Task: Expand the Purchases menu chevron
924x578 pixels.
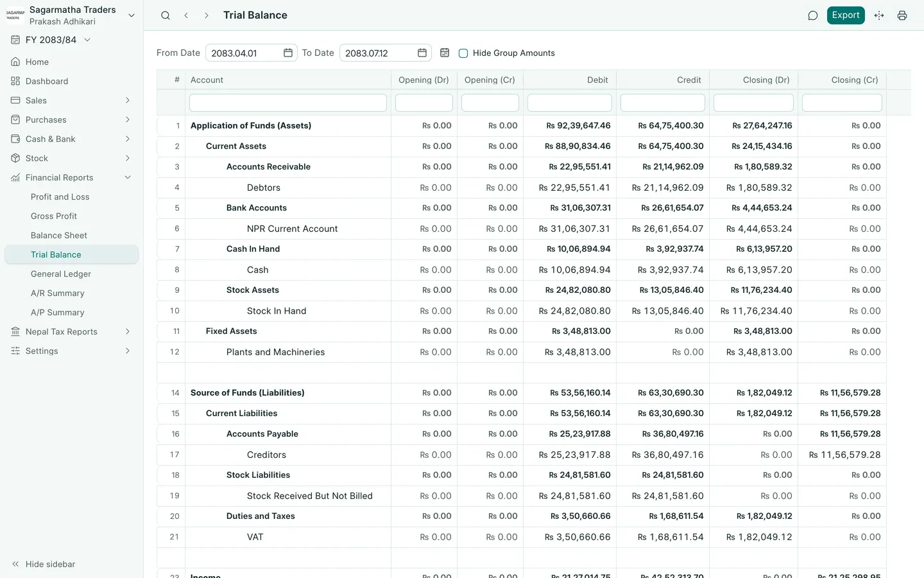Action: 128,119
